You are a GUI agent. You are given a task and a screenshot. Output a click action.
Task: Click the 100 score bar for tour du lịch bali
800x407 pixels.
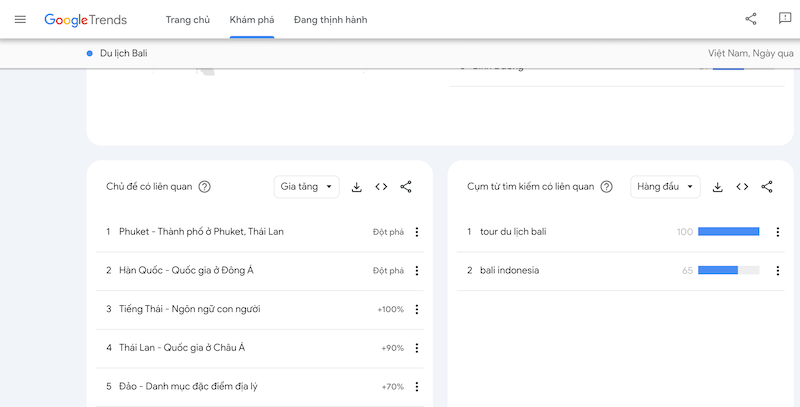[x=729, y=232]
